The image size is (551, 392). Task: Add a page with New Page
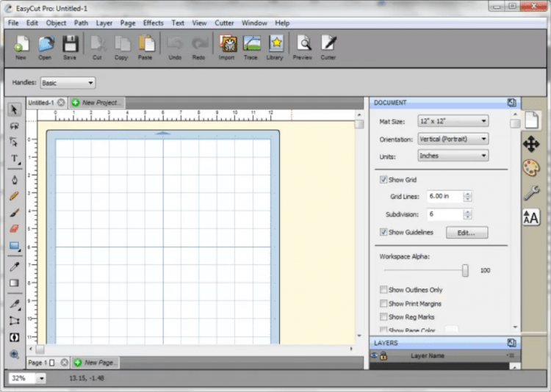tap(96, 363)
